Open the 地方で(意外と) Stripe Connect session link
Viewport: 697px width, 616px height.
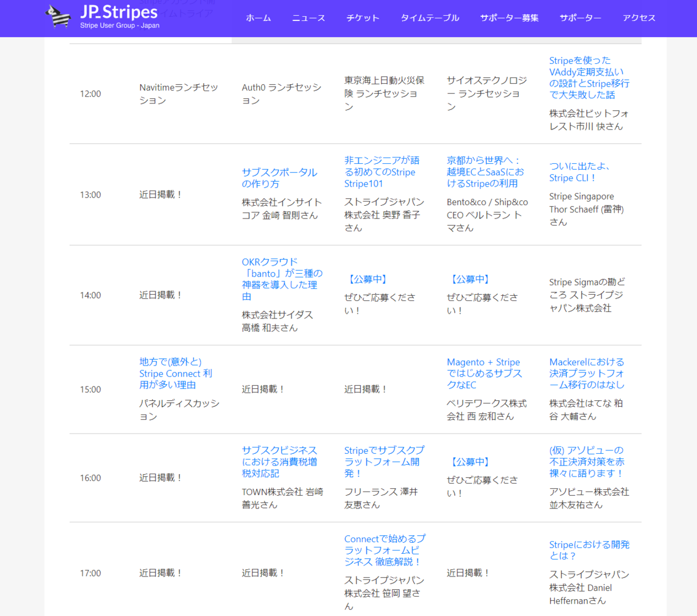point(175,373)
